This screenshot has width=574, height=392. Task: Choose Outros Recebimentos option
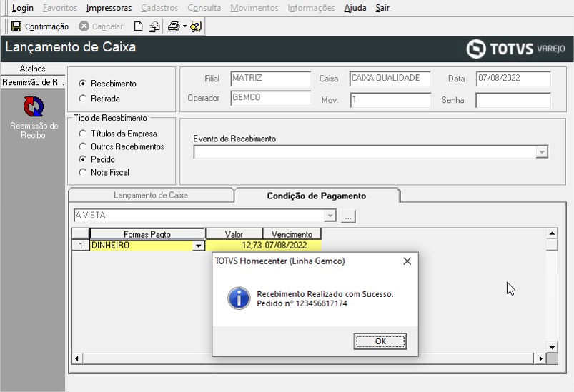click(x=83, y=146)
